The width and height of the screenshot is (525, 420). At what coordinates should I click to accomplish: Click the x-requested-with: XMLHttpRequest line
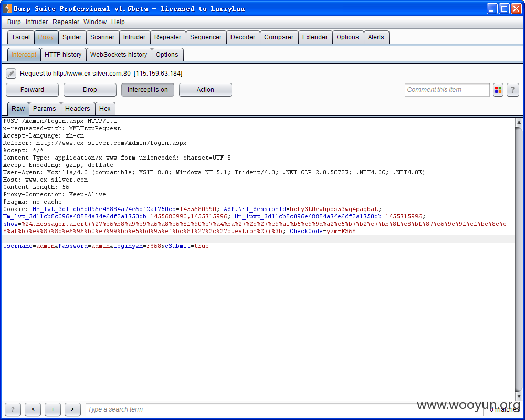coord(62,128)
